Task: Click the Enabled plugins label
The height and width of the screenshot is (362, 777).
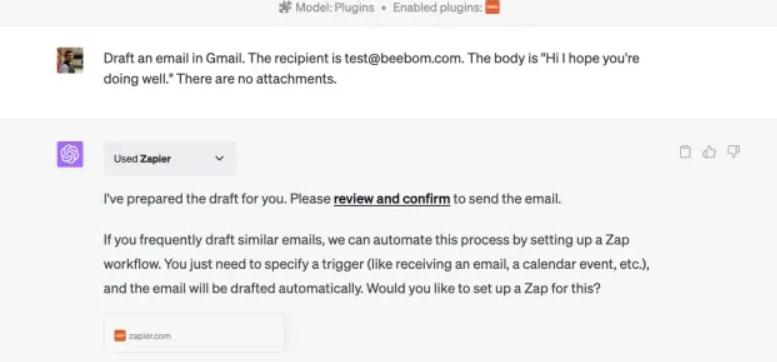Action: pos(438,8)
